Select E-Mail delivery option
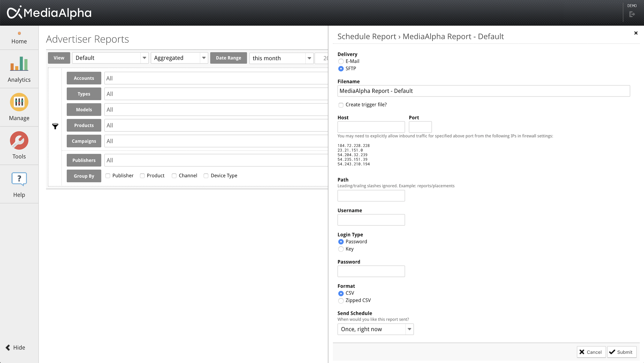The width and height of the screenshot is (644, 363). pyautogui.click(x=341, y=61)
